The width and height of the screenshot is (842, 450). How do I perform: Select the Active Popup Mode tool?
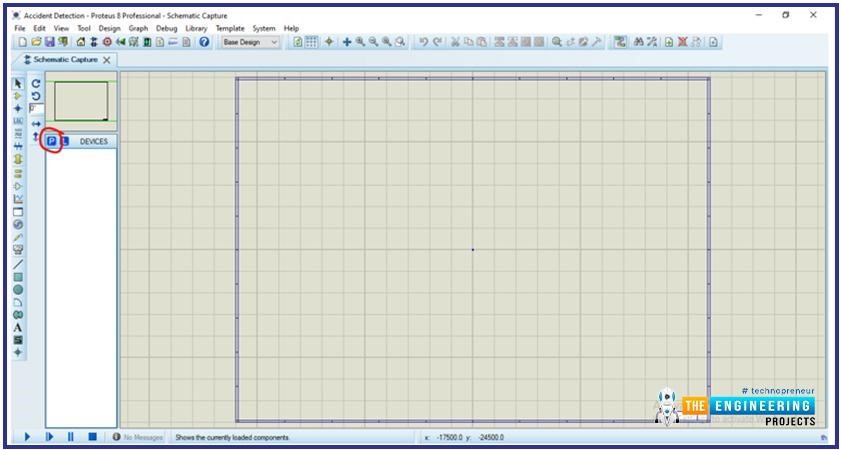click(18, 212)
